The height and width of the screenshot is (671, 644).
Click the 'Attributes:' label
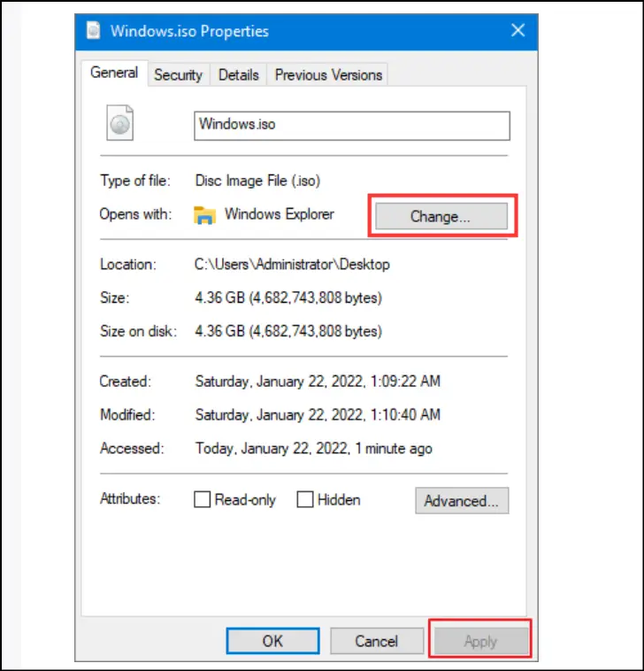point(130,498)
